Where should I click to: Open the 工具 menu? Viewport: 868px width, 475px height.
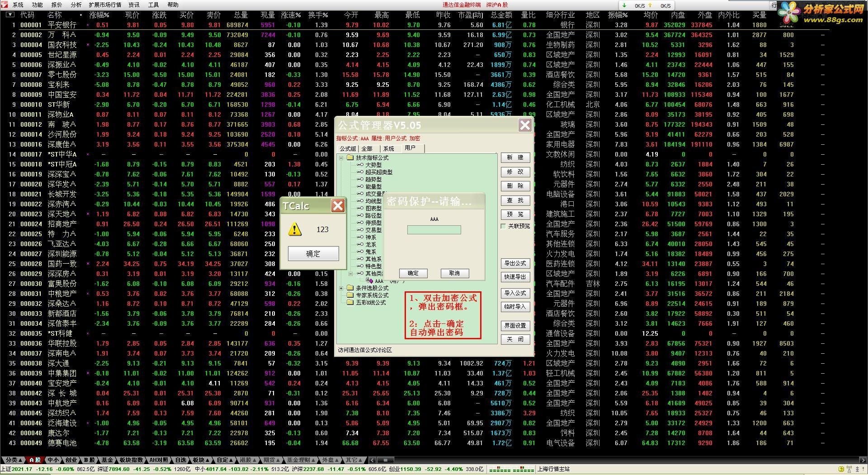tap(154, 5)
